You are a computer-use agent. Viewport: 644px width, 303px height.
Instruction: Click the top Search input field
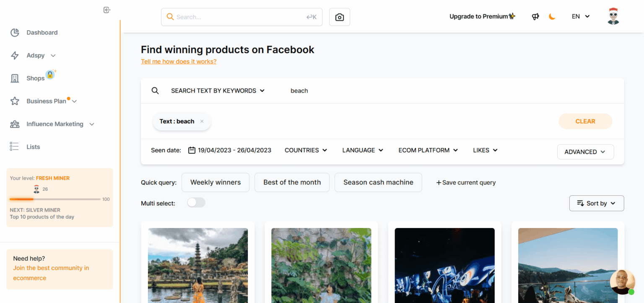point(241,17)
